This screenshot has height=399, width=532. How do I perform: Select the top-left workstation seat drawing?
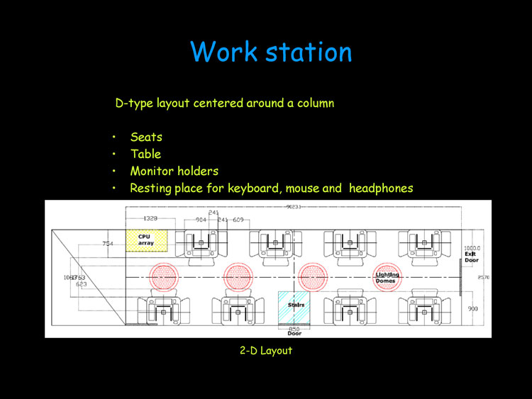[201, 244]
